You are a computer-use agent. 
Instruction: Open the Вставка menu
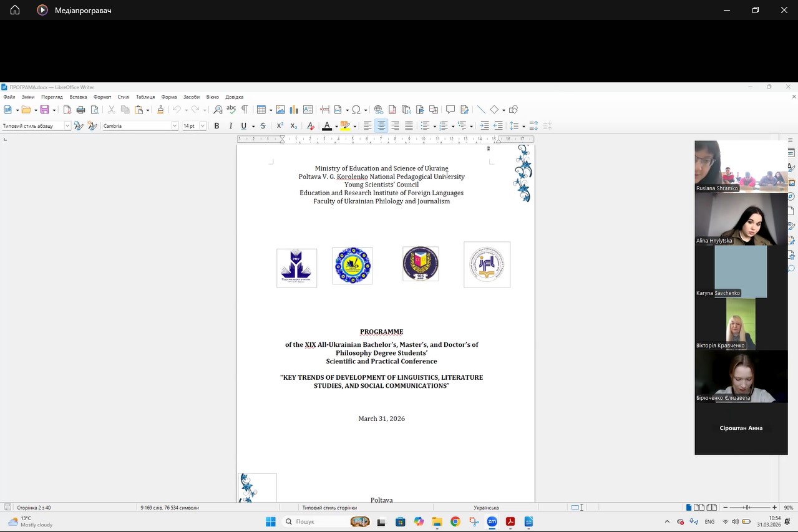pyautogui.click(x=78, y=97)
